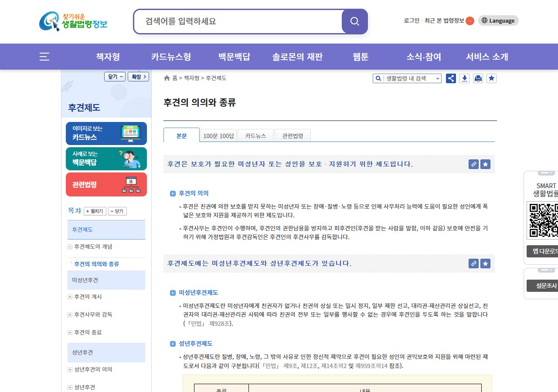The height and width of the screenshot is (392, 558).
Task: Select 후견제도 highlighted row under 목차
Action: [106, 230]
